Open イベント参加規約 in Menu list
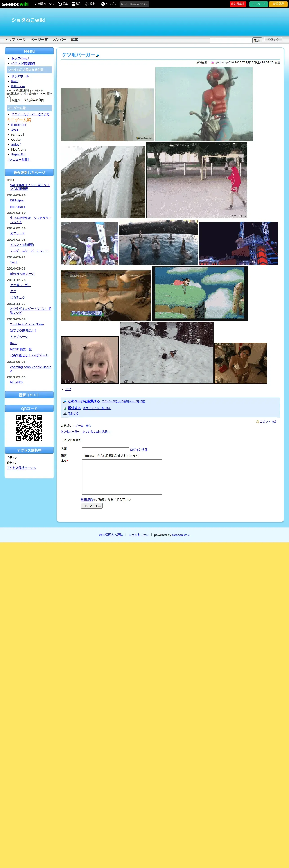Viewport: 289px width, 868px height. click(23, 63)
